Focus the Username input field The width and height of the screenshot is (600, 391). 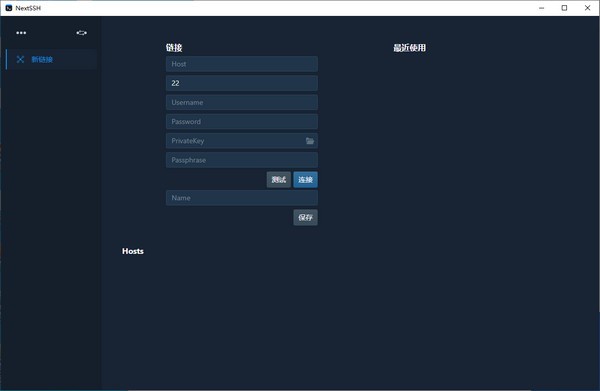pos(241,102)
